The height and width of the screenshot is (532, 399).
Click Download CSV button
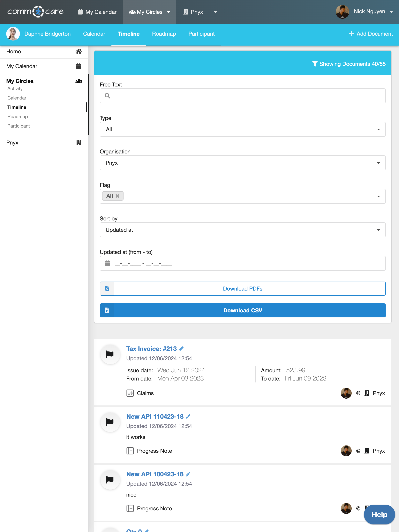point(243,310)
